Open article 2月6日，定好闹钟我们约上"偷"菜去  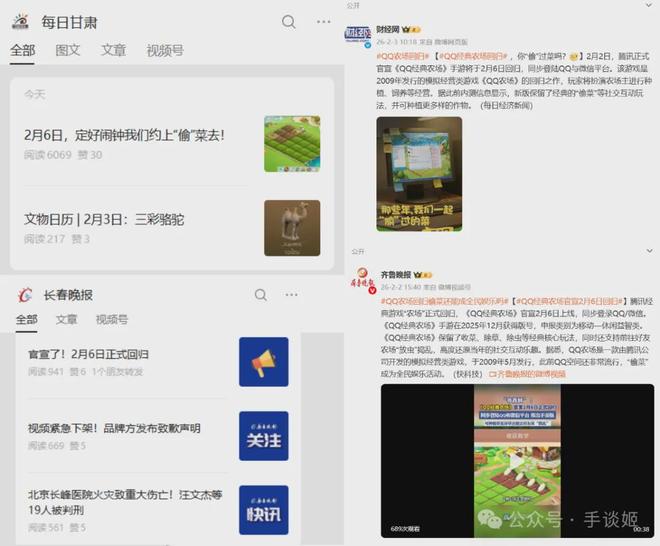point(124,136)
